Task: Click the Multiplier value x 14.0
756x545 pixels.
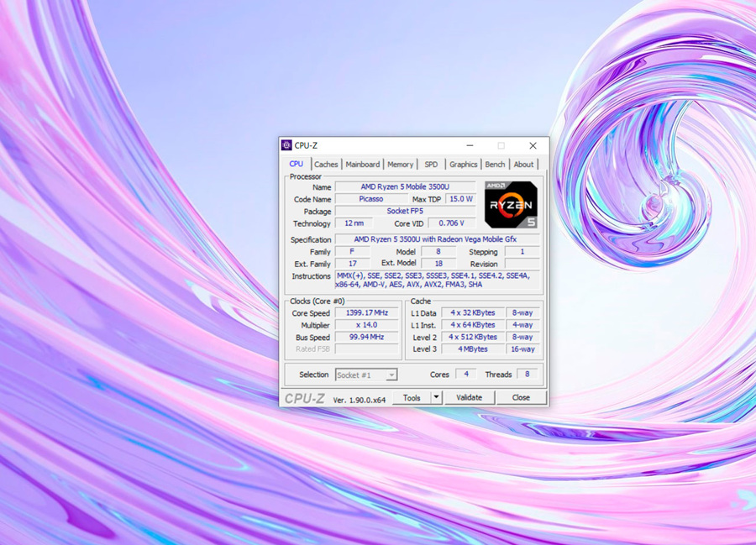Action: click(367, 325)
